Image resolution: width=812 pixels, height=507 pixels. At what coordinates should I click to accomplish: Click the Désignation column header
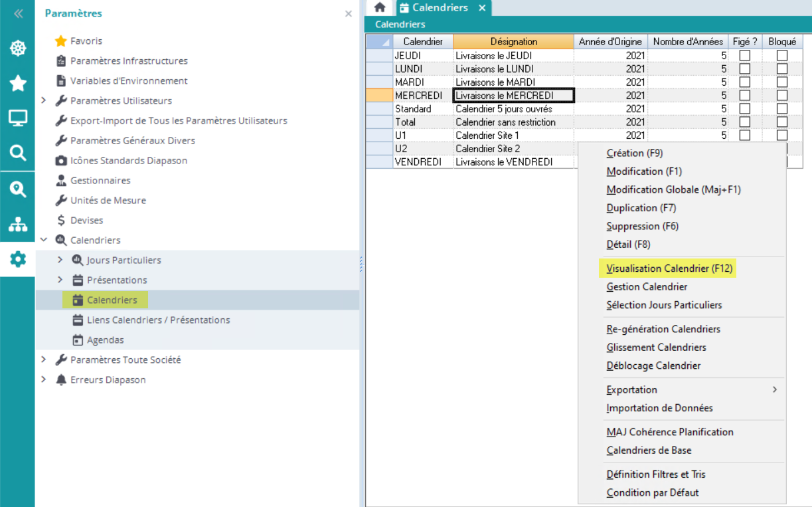coord(513,41)
